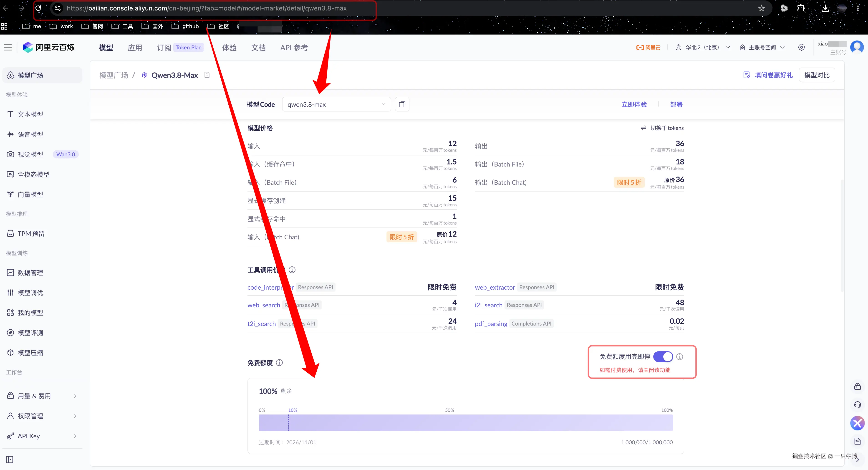This screenshot has width=868, height=470.
Task: Switch to the 应用 top tab
Action: click(x=135, y=48)
